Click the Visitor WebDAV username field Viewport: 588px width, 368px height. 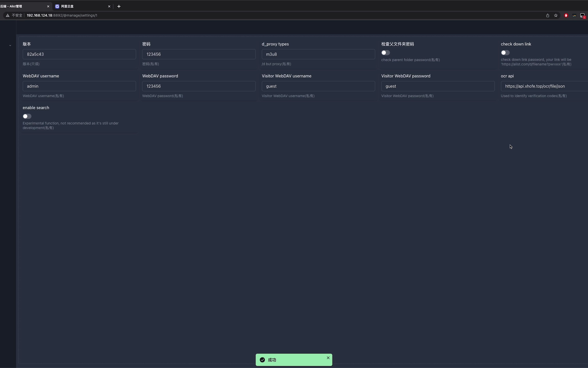[318, 86]
